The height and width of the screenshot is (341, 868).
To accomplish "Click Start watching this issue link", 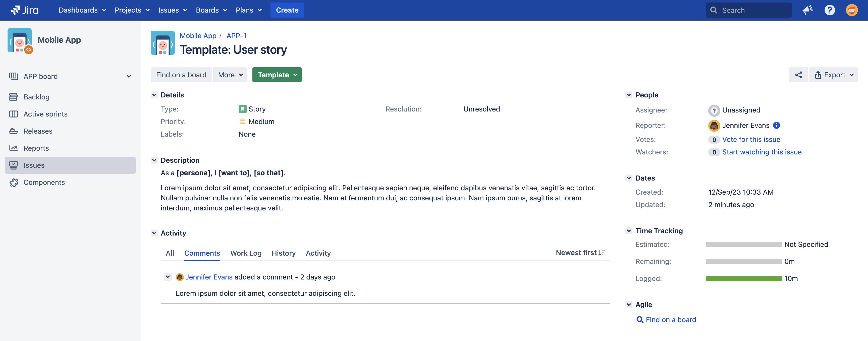I will click(x=762, y=152).
